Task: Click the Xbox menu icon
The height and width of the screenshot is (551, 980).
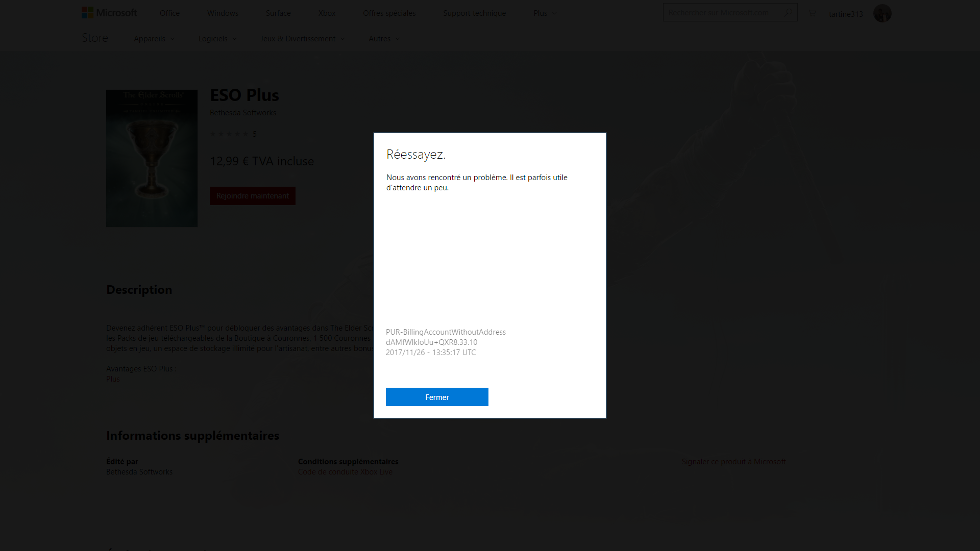Action: (x=327, y=13)
